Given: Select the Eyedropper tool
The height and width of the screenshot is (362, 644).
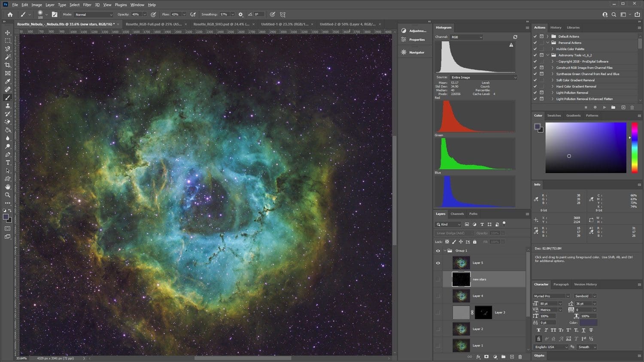Looking at the screenshot, I should pyautogui.click(x=7, y=82).
